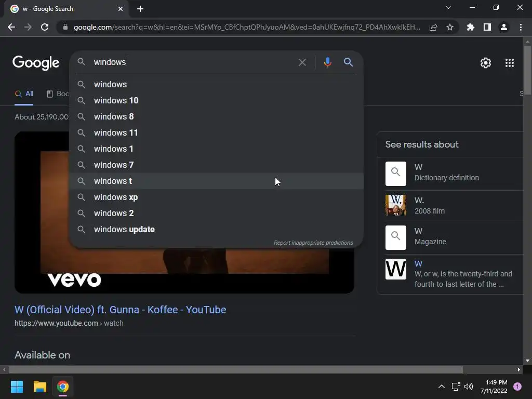The width and height of the screenshot is (532, 399).
Task: Click the vertical scrollbar down arrow
Action: 527,361
